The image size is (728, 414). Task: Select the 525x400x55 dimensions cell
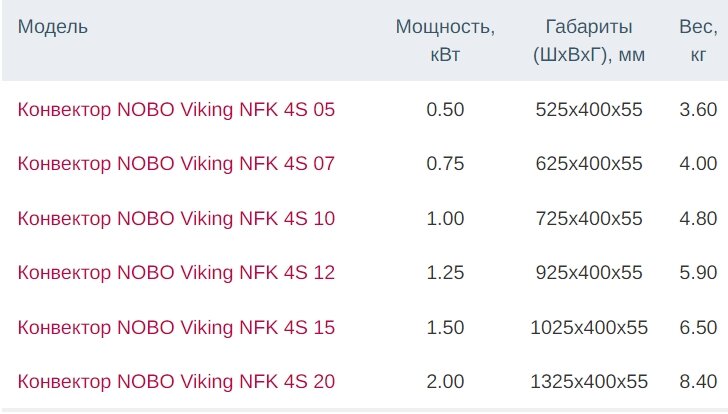[x=590, y=109]
